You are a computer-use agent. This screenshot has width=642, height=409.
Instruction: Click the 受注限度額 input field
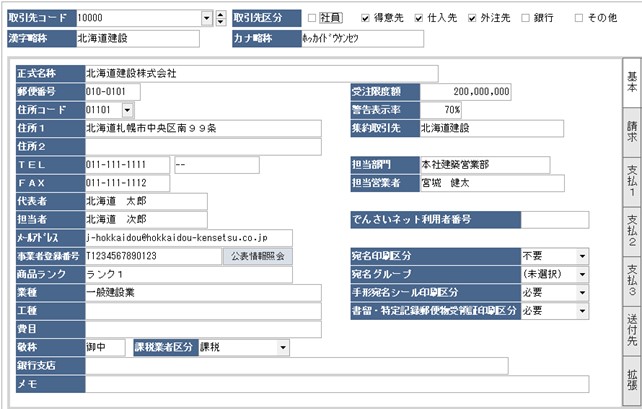pyautogui.click(x=467, y=91)
